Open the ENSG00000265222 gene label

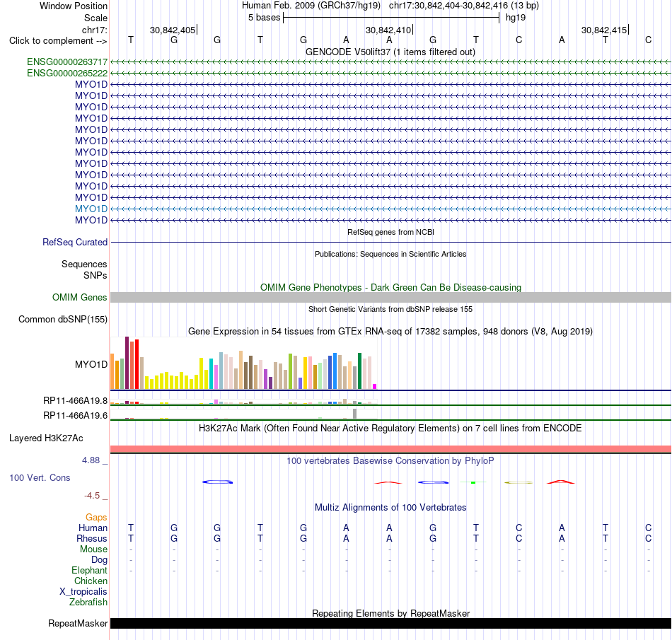[x=67, y=74]
